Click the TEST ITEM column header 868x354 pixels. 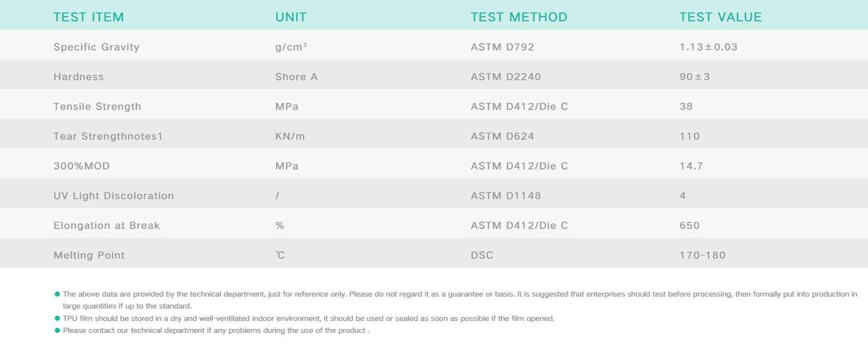coord(89,17)
